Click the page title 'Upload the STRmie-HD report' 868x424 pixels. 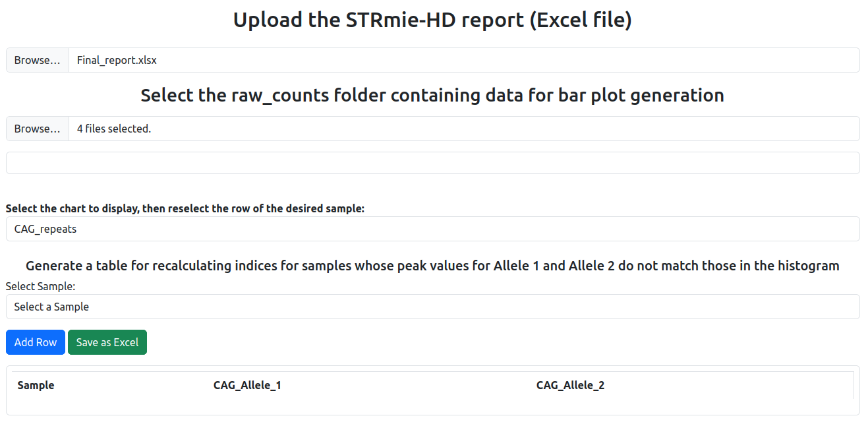[432, 20]
